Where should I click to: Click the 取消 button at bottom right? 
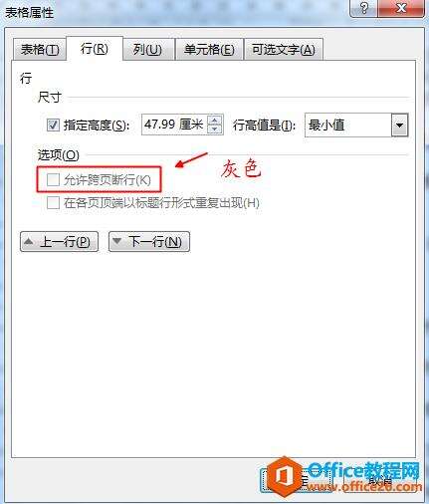[380, 480]
